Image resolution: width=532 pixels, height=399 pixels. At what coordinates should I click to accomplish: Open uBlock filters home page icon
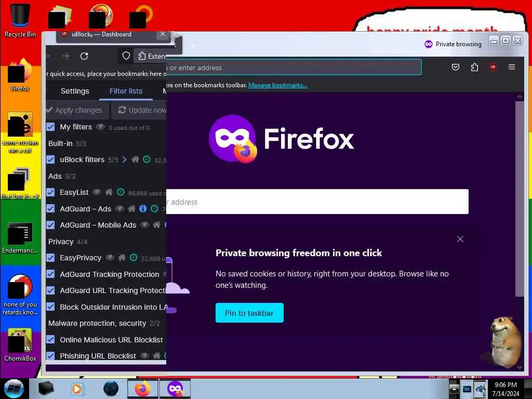click(135, 159)
